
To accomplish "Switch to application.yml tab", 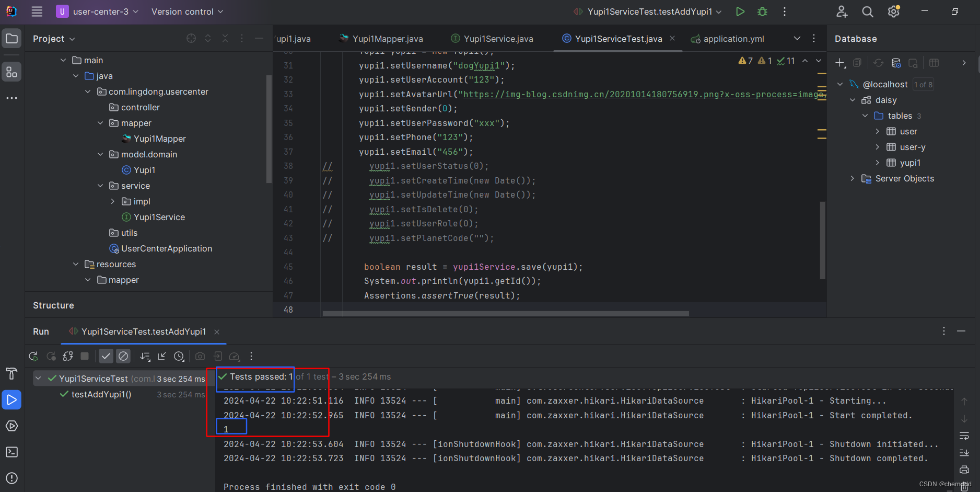I will (x=727, y=39).
